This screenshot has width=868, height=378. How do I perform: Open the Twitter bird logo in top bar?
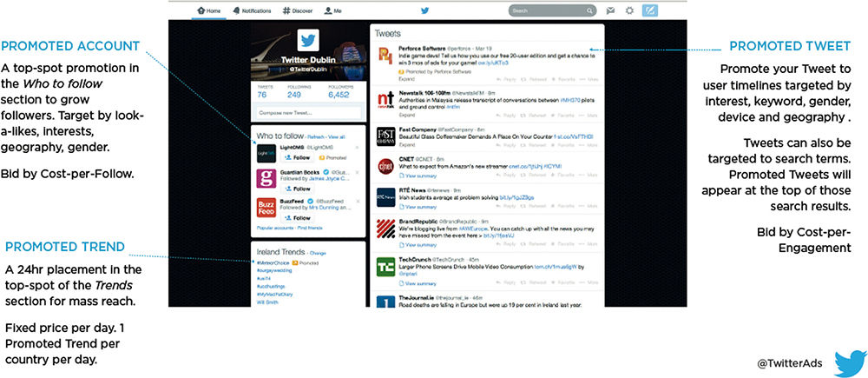point(425,10)
